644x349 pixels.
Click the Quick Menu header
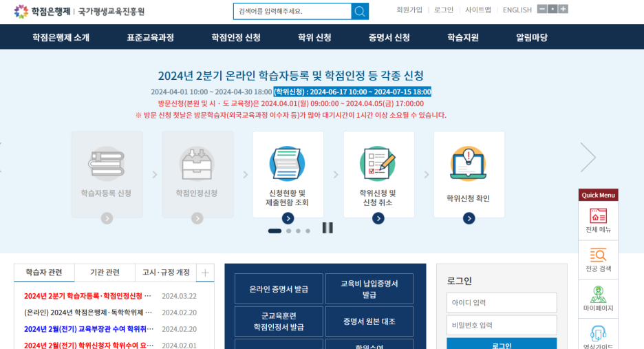598,195
